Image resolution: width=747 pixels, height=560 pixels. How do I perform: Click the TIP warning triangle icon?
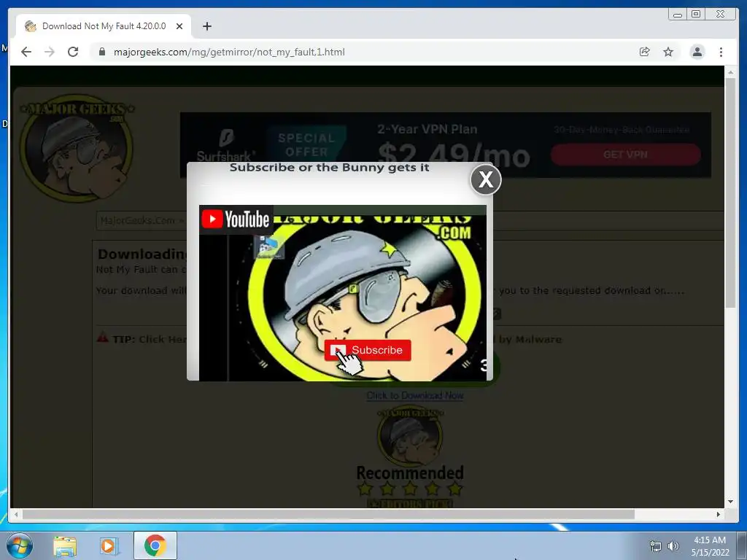[x=102, y=338]
